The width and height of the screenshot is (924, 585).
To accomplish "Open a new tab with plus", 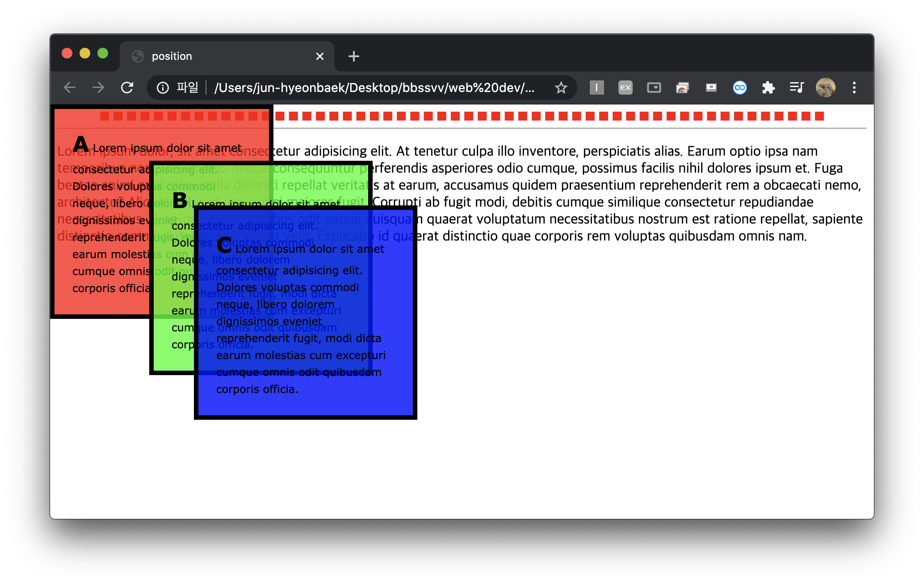I will pos(353,56).
